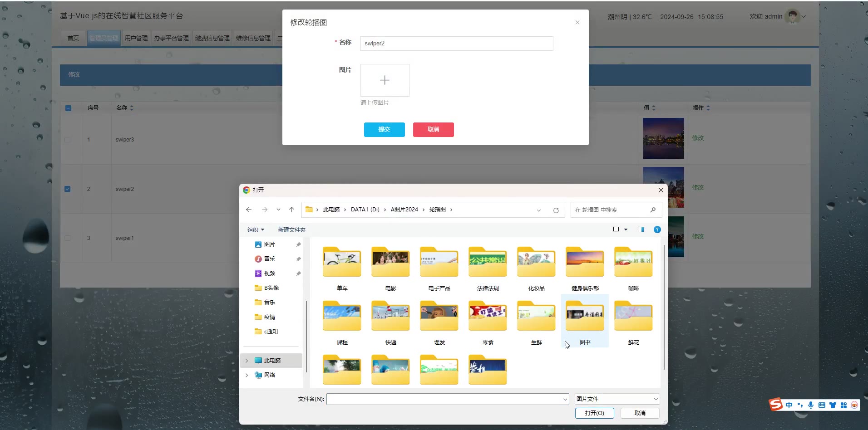The image size is (868, 430).
Task: Open the 化妆品 folder
Action: (x=536, y=269)
